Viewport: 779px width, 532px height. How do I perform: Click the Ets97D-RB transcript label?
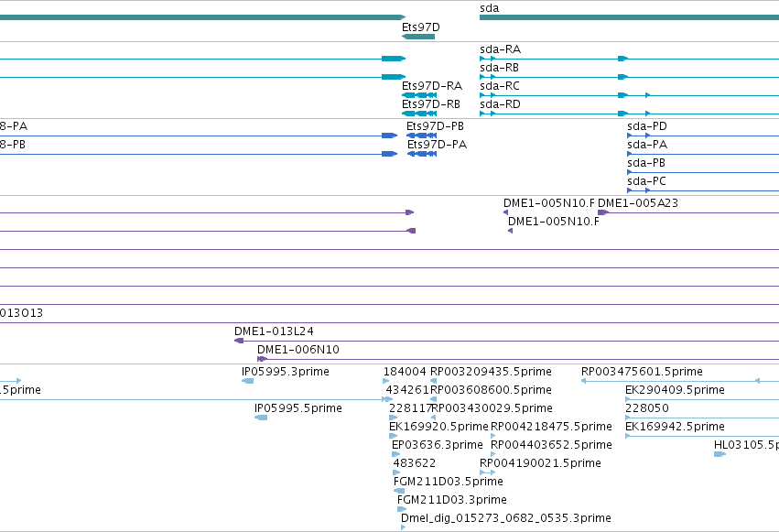431,104
